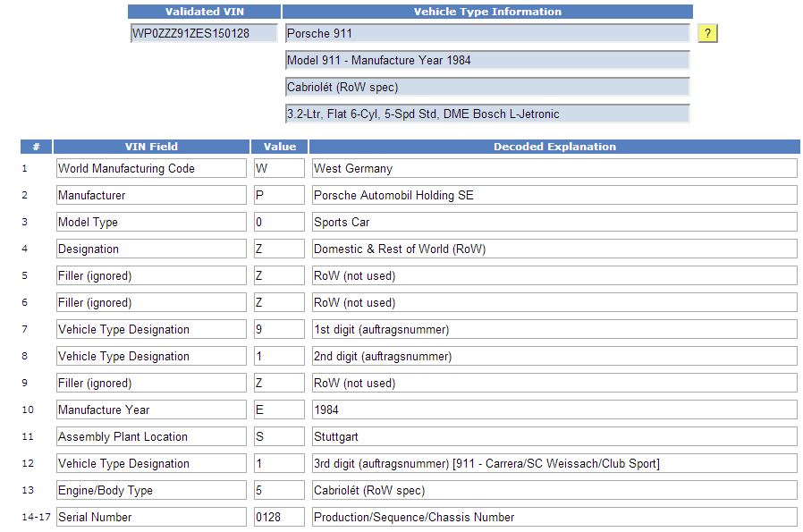The width and height of the screenshot is (803, 532).
Task: Click the value Z in row 5
Action: (x=279, y=275)
